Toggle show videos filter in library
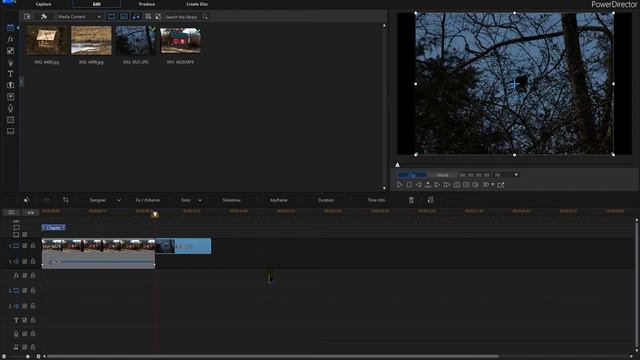This screenshot has width=640, height=360. (x=111, y=17)
